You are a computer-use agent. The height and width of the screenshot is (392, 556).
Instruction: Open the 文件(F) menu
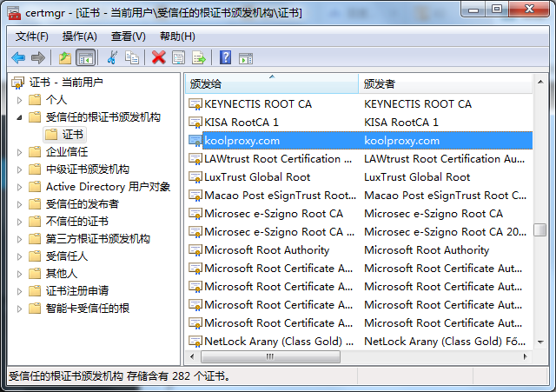coord(32,37)
